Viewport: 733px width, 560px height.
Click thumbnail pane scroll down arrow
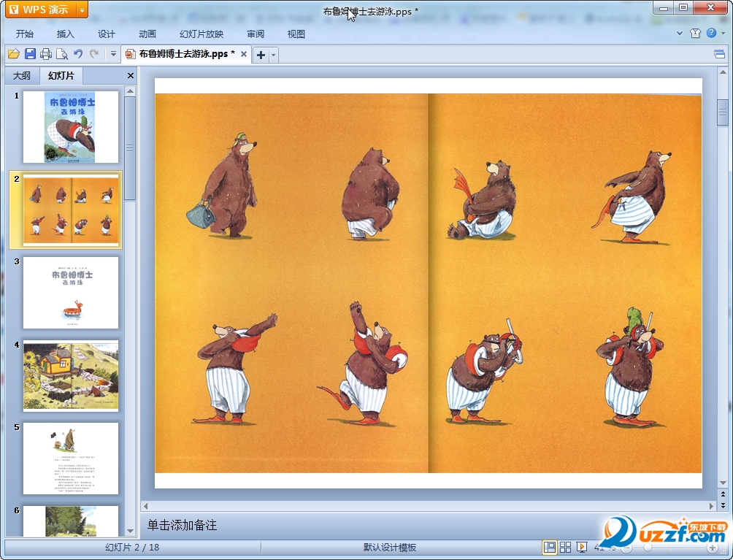131,531
